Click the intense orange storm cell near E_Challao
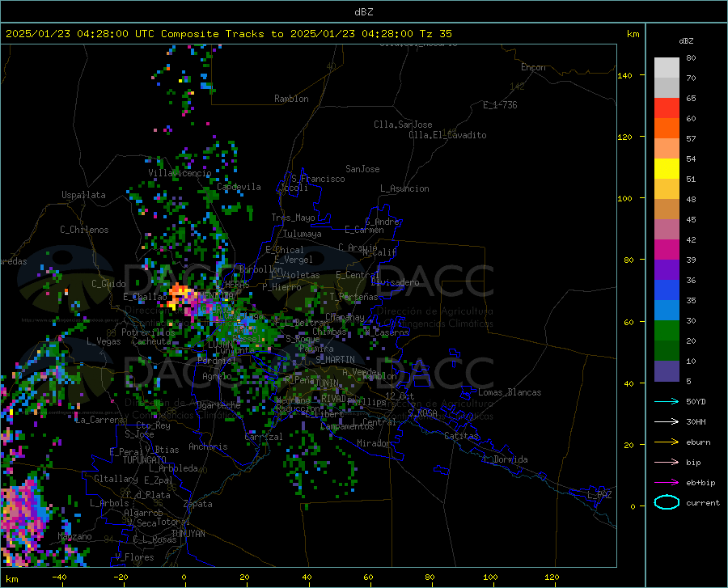This screenshot has height=588, width=728. (x=179, y=296)
